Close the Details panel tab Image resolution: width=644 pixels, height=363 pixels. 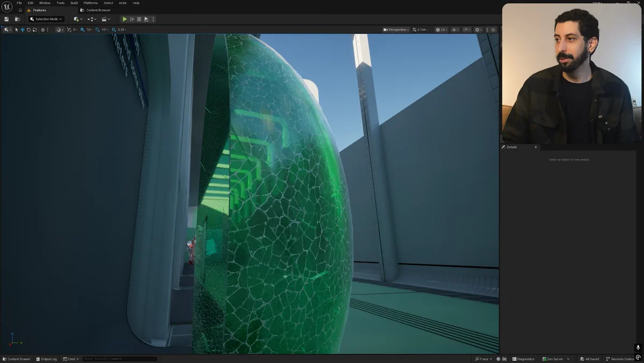point(536,147)
